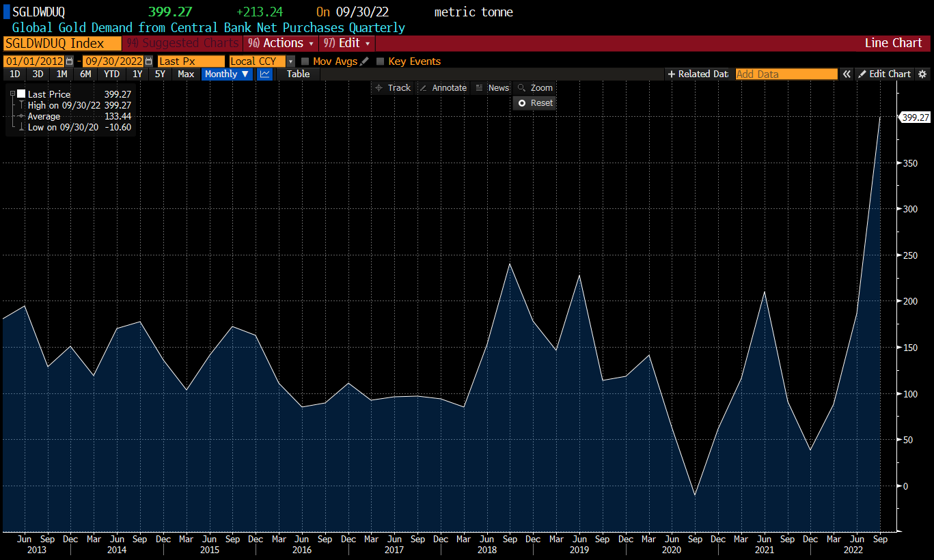Activate the Track crosshair tool

(x=392, y=87)
